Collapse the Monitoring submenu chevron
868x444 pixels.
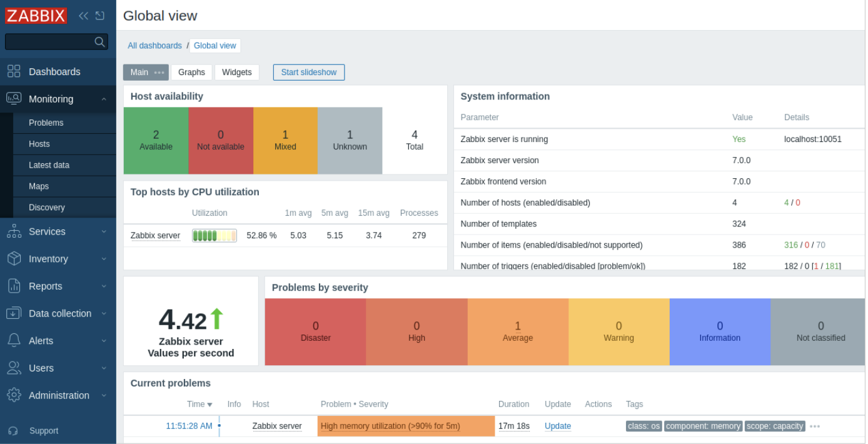coord(105,99)
